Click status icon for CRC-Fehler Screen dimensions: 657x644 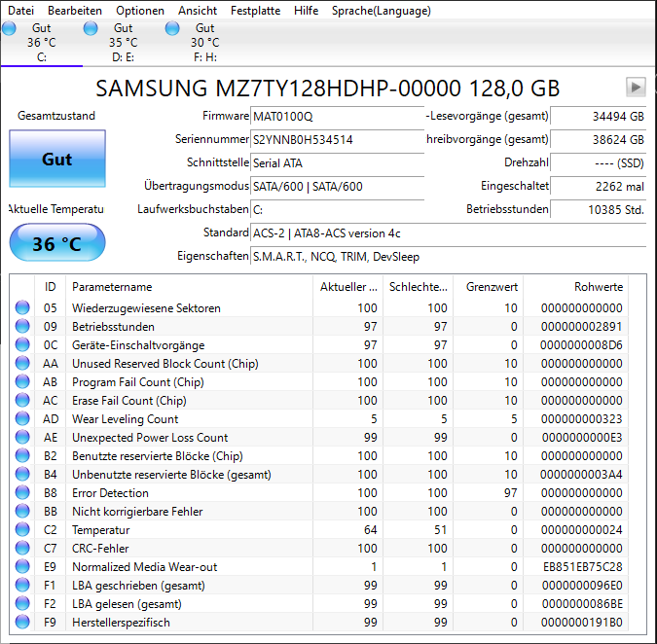pos(22,548)
